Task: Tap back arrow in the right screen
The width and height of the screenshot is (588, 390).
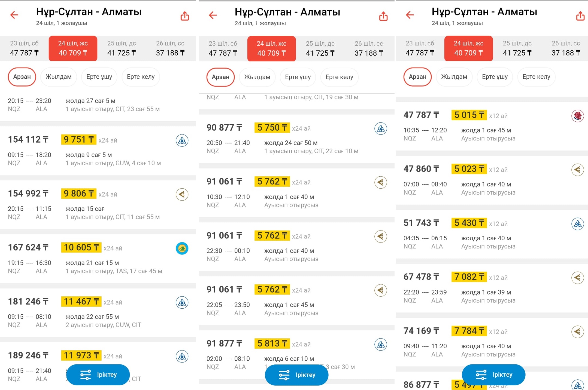Action: 410,15
